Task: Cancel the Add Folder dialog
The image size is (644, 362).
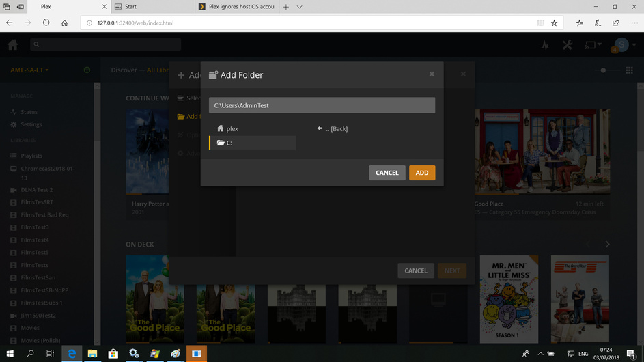Action: [x=387, y=173]
